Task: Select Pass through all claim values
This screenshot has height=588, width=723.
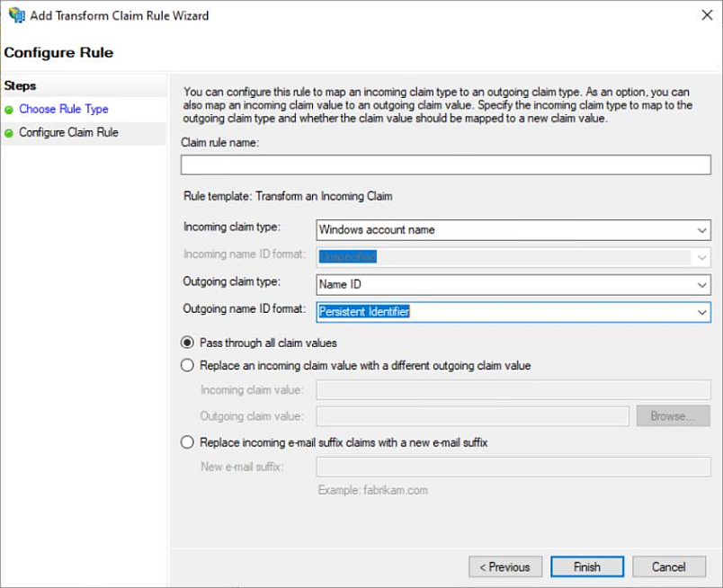Action: tap(187, 343)
